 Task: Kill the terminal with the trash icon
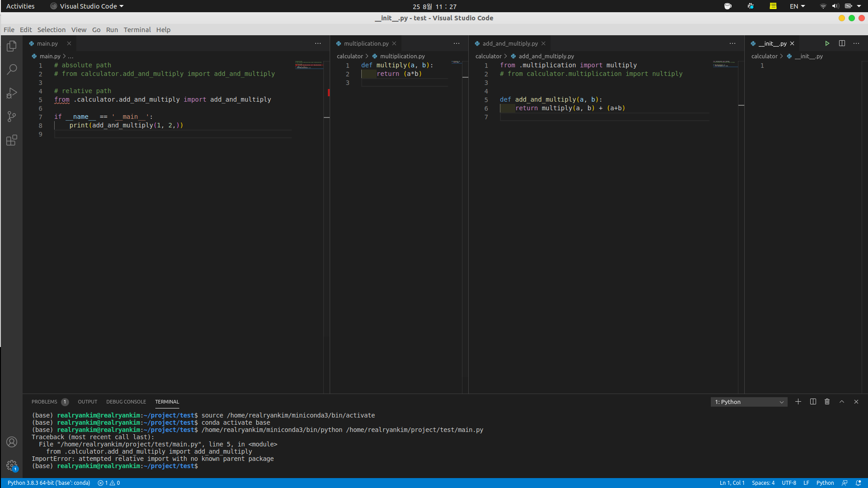[x=827, y=401]
